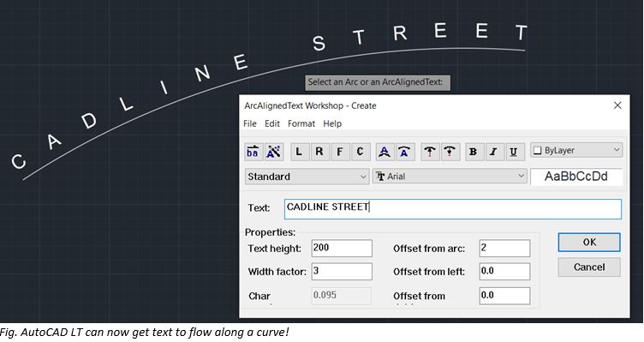Toggle the reverse text reading order icon
644x342 pixels.
click(253, 152)
